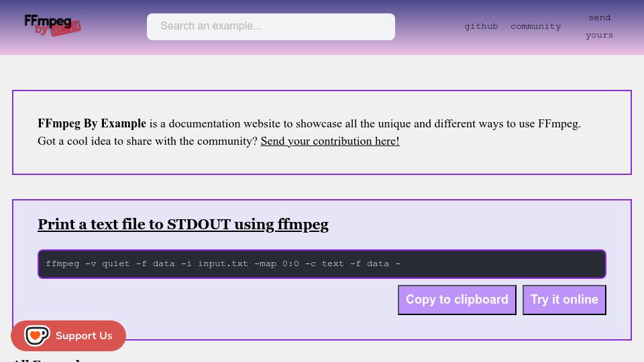Click the bold FFmpeg By Example text
Screen dimensions: 644x362
(x=92, y=123)
